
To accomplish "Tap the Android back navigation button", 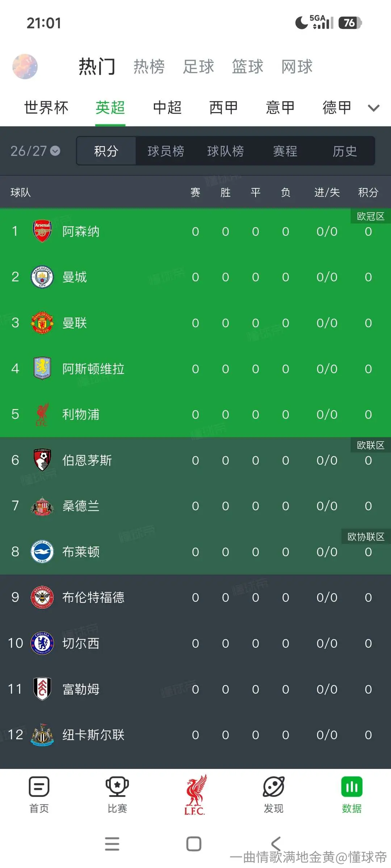I will 276,844.
